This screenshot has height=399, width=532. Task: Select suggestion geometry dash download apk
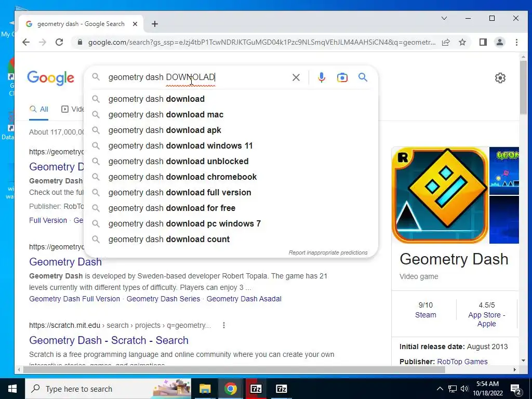pos(231,130)
